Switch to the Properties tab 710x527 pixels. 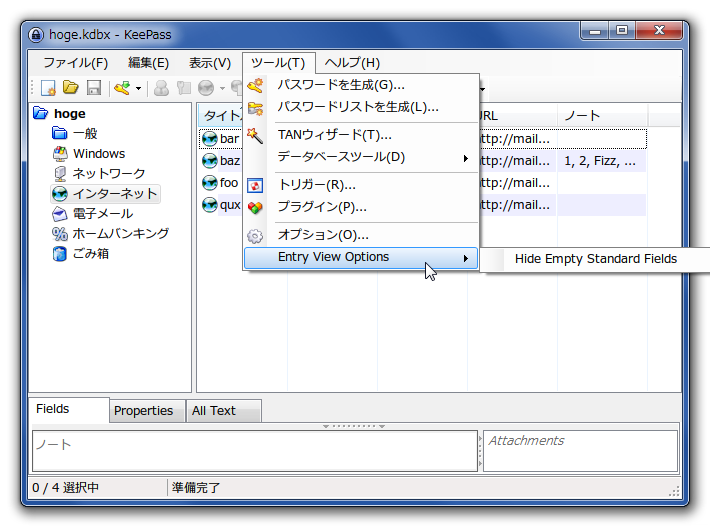tap(147, 411)
